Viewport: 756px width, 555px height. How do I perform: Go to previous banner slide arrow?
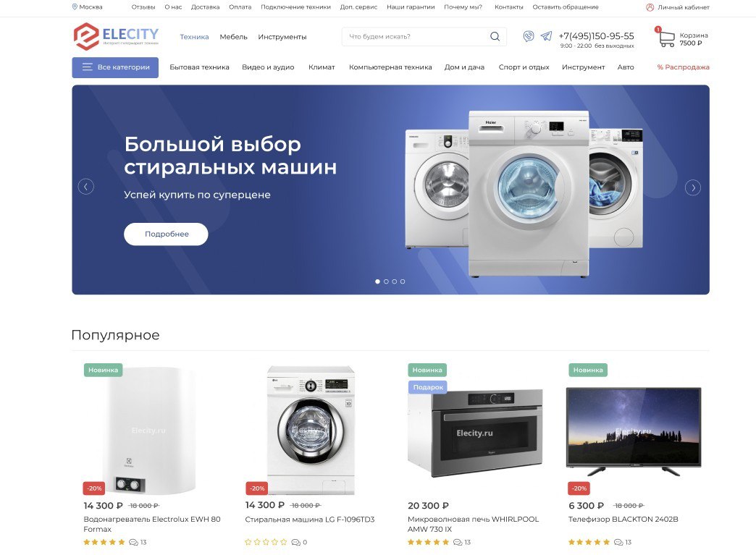[86, 187]
